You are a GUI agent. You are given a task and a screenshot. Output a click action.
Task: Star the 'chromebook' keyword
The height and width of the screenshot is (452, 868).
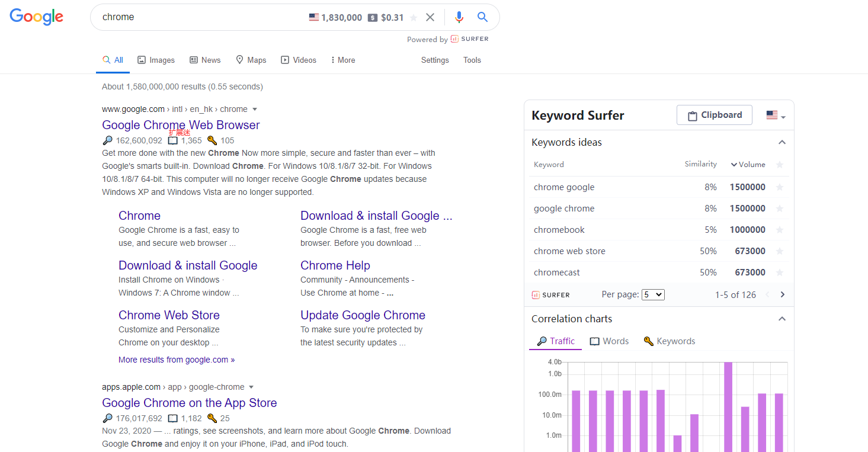coord(780,230)
